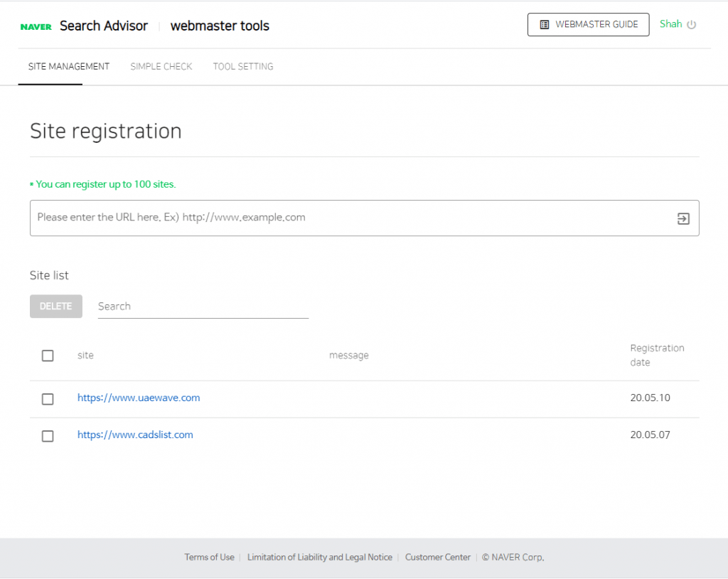Click the Site list label

[x=49, y=275]
